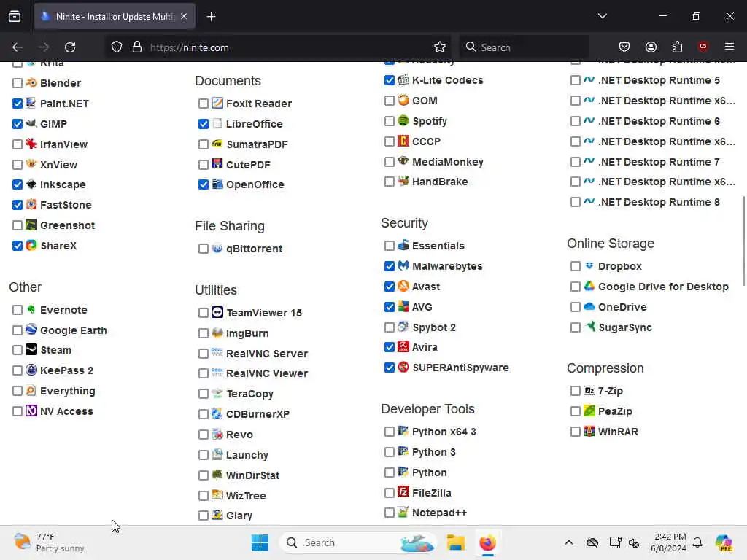This screenshot has width=747, height=560.
Task: Open the notifications bell icon
Action: [697, 542]
